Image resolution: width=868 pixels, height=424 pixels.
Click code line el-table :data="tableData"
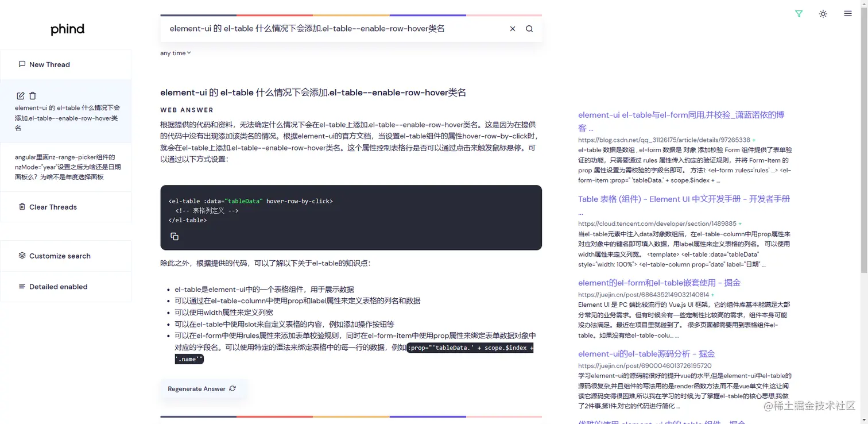[x=251, y=201]
